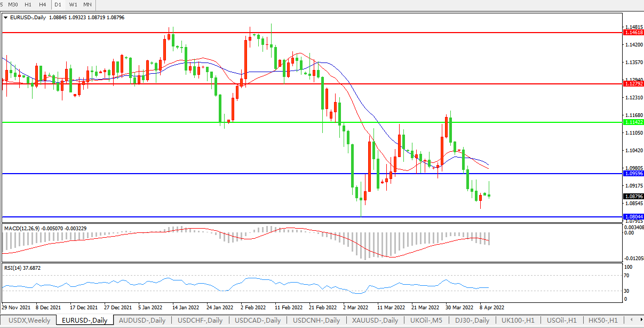Open the DJ30-,Daily tab
Viewport: 644px width, 328px height.
(471, 321)
